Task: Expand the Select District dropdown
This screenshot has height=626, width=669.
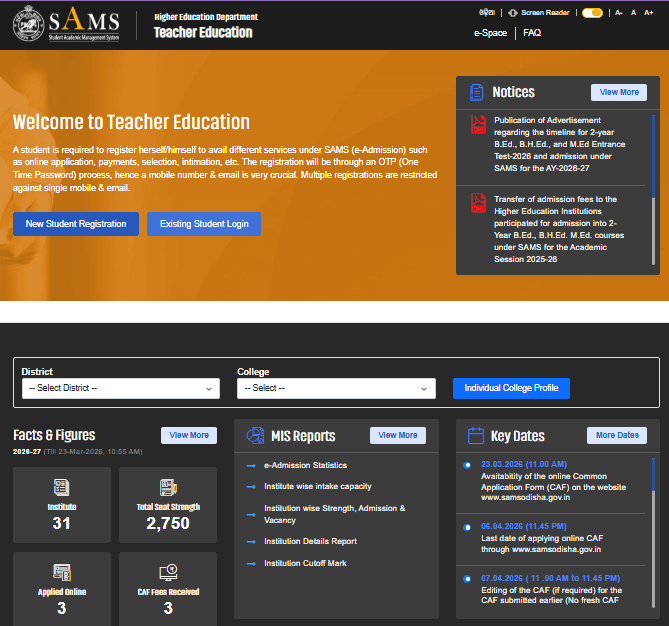Action: pyautogui.click(x=121, y=388)
